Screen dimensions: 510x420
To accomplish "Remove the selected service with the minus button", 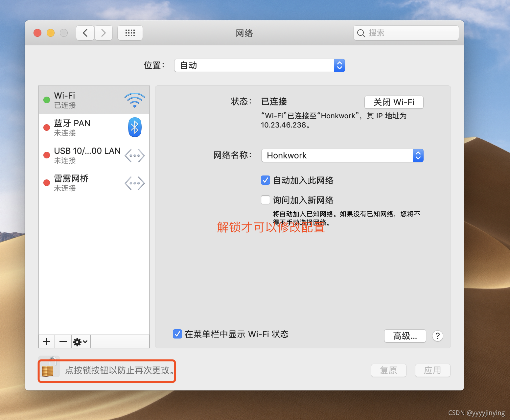I will click(63, 342).
